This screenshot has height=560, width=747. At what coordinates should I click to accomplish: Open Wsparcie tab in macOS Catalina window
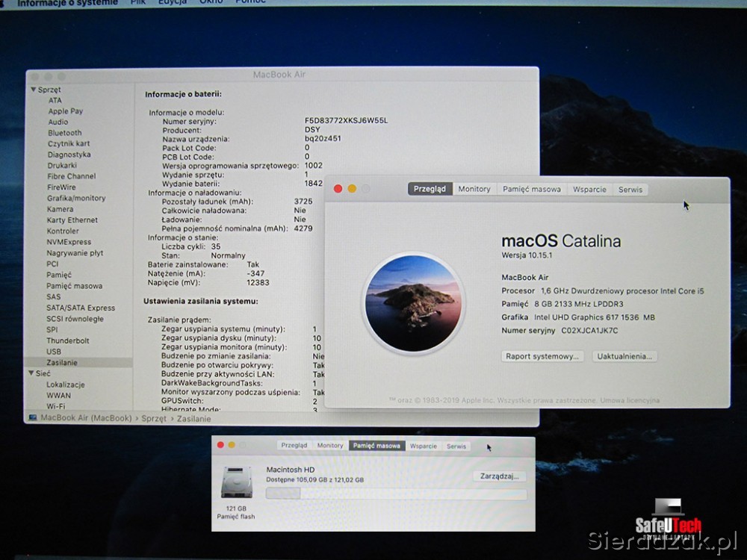pyautogui.click(x=589, y=189)
